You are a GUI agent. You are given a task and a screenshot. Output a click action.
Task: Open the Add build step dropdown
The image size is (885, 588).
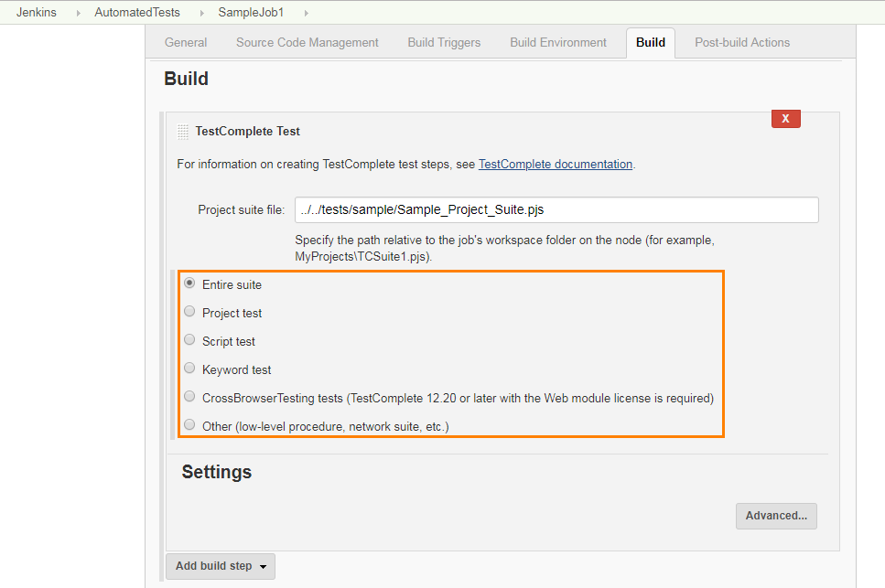pos(221,566)
